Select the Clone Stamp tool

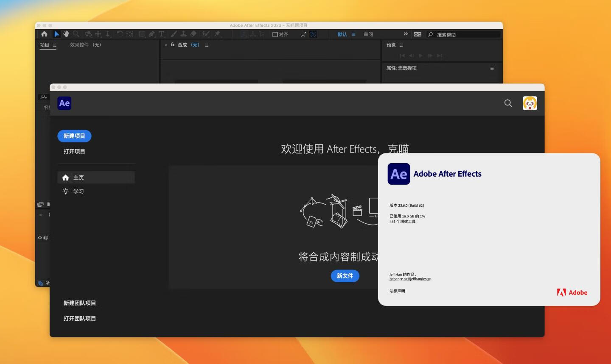click(183, 34)
